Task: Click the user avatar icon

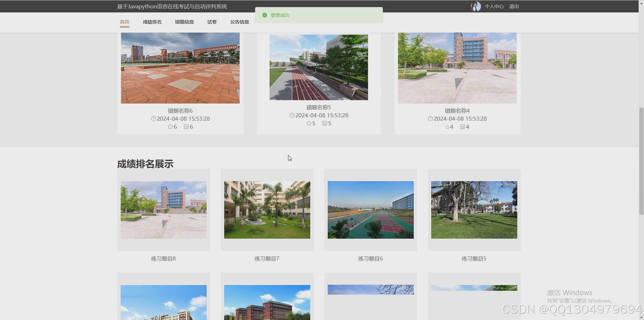Action: pyautogui.click(x=476, y=6)
